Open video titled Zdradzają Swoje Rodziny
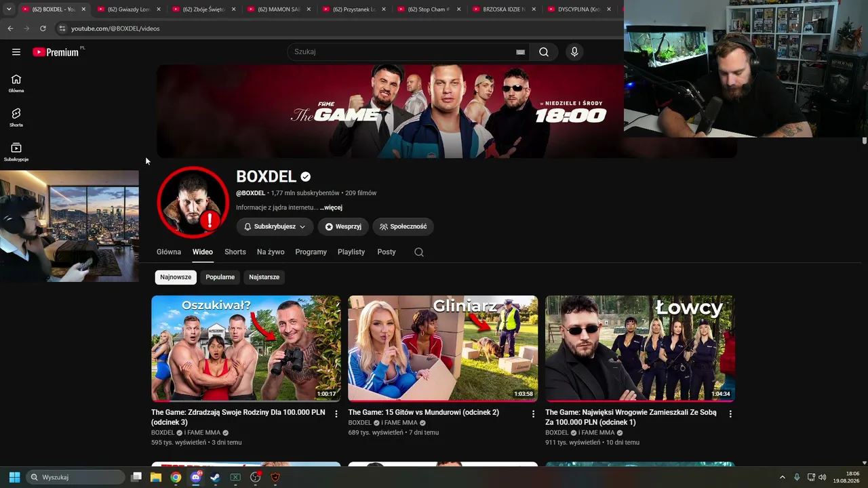868x488 pixels. [238, 417]
